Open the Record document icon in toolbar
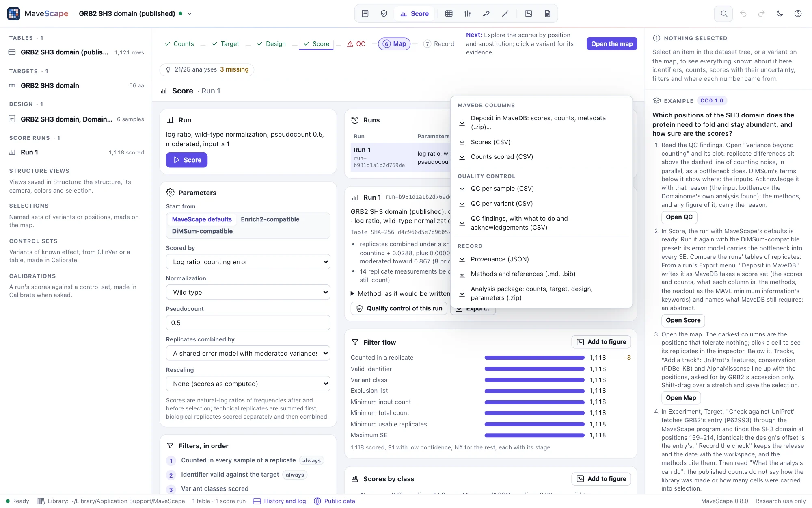 pyautogui.click(x=547, y=13)
